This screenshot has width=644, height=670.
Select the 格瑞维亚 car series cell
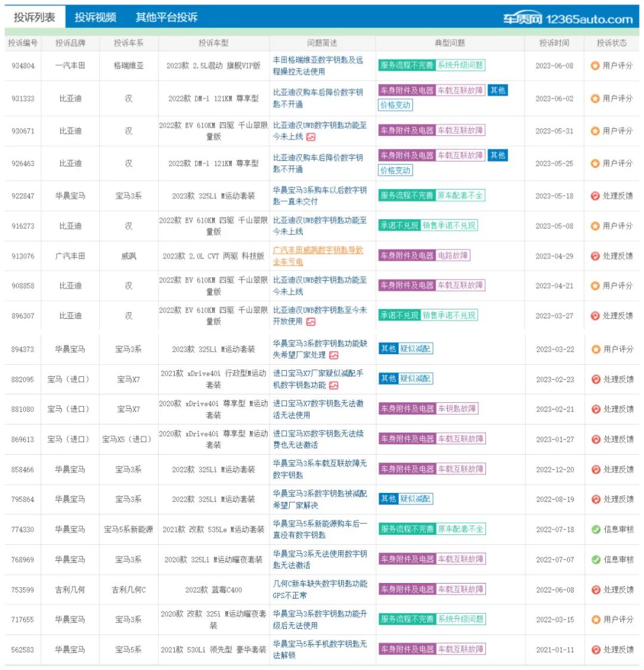pyautogui.click(x=129, y=66)
